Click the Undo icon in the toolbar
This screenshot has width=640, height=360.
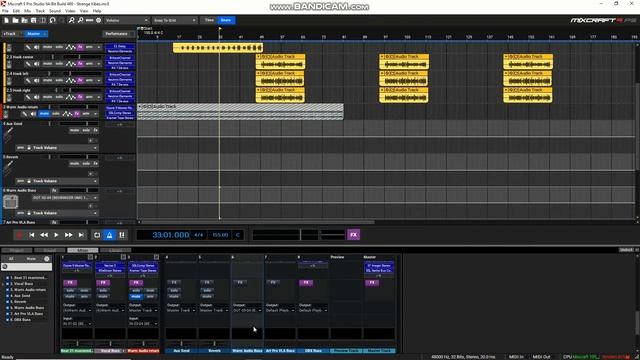[x=52, y=20]
